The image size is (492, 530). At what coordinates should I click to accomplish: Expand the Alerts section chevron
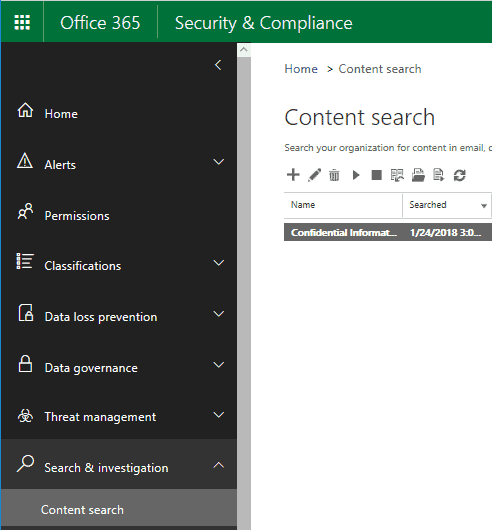tap(219, 162)
